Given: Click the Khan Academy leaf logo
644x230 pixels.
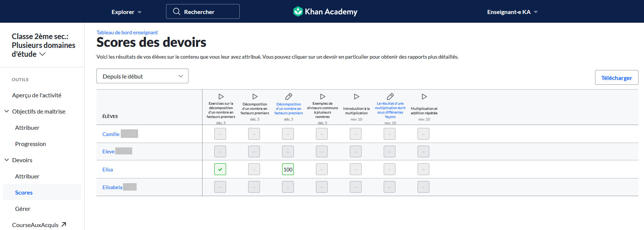Looking at the screenshot, I should pyautogui.click(x=298, y=11).
